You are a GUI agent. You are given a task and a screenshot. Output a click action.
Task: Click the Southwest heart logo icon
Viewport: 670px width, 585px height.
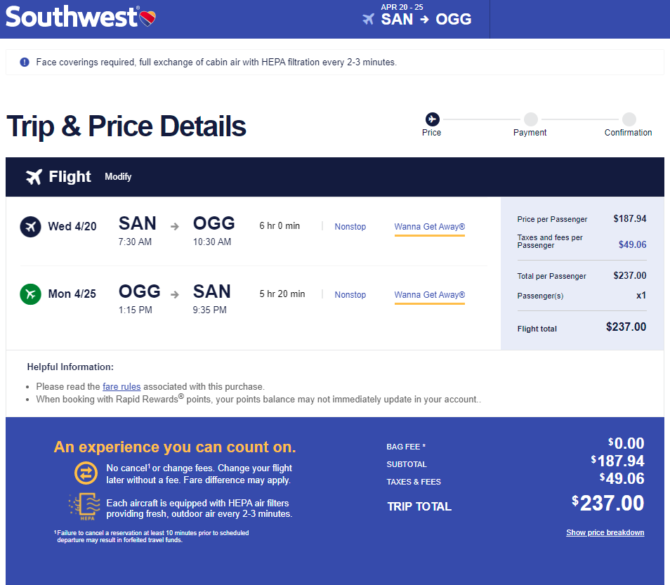click(148, 18)
